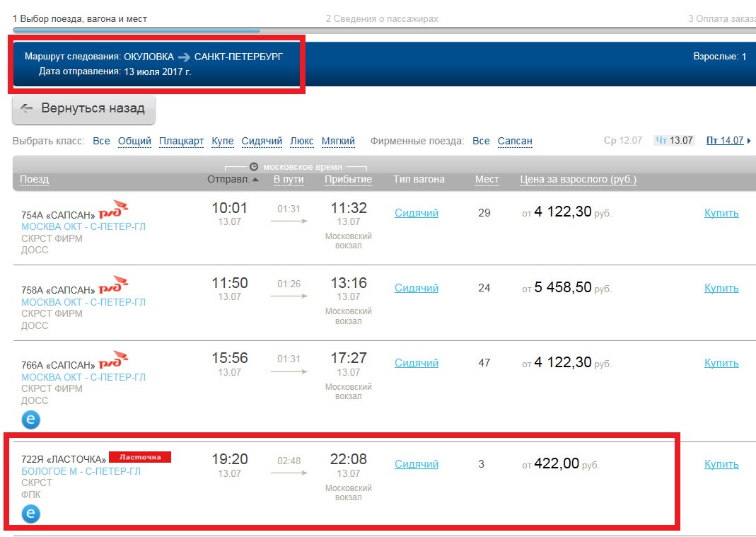Select date tab Пт 14.07
Screen dimensions: 756x537
[725, 140]
